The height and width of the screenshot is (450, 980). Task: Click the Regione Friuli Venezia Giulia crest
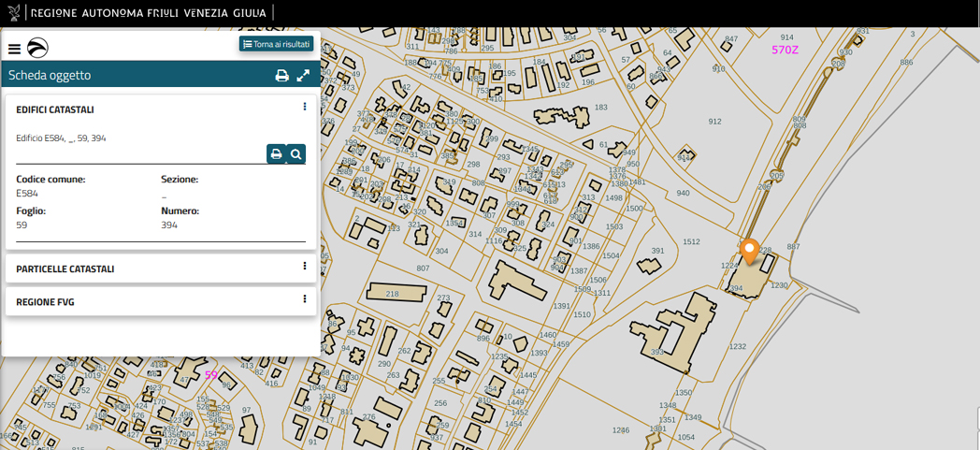pos(15,13)
